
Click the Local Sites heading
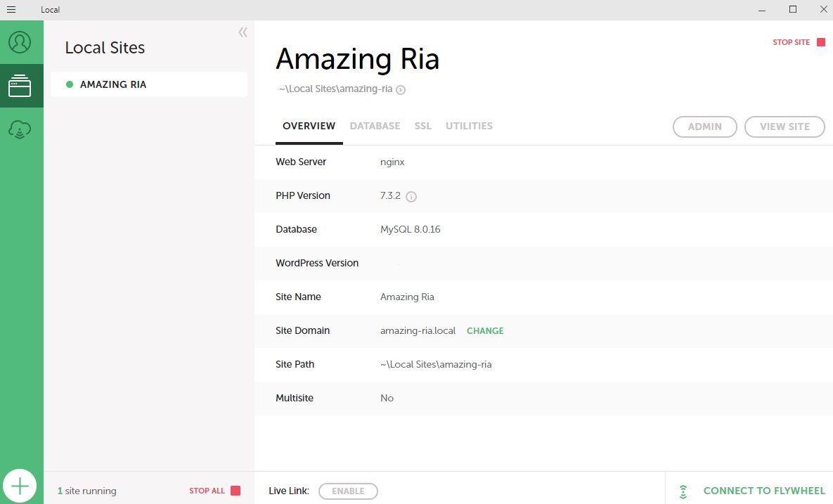click(x=105, y=48)
